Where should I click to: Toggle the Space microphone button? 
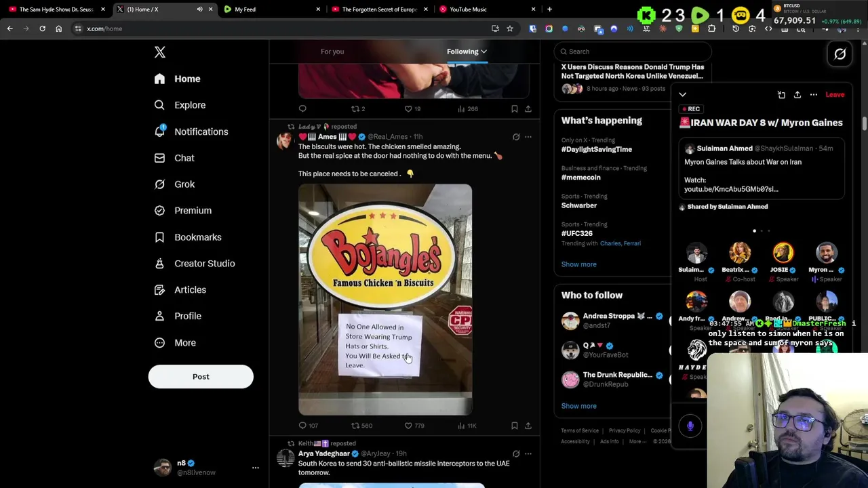(x=690, y=426)
